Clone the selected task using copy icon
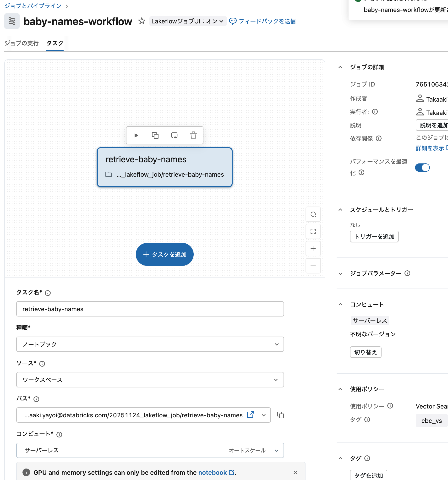Image resolution: width=448 pixels, height=480 pixels. [155, 136]
